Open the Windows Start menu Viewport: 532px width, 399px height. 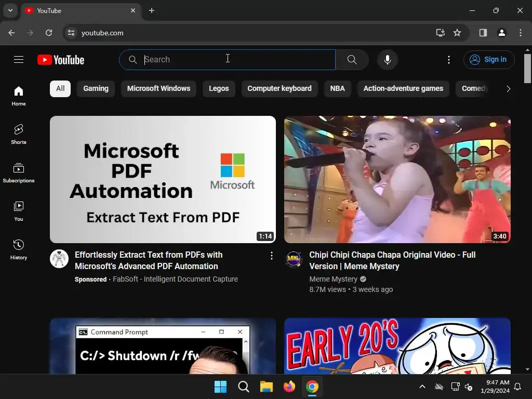(220, 387)
